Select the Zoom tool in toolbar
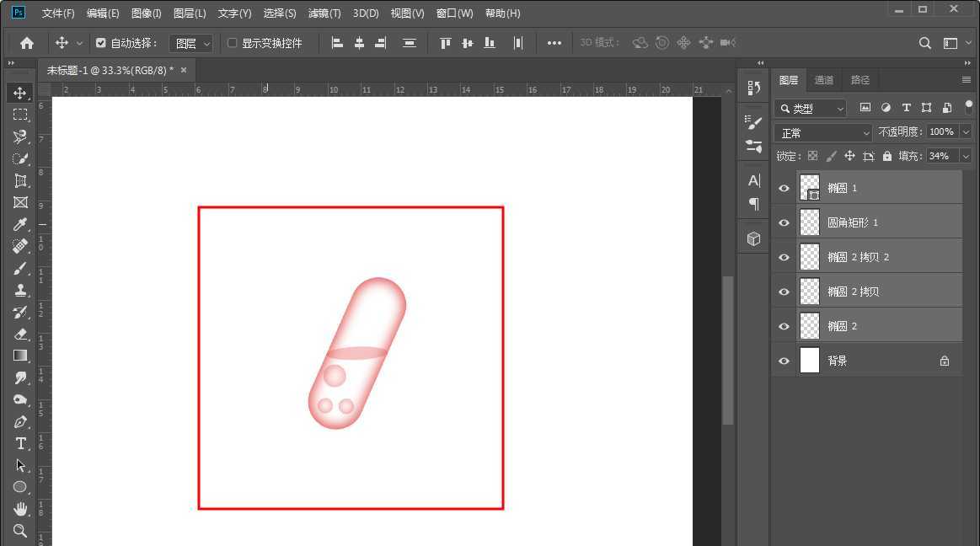 click(20, 531)
